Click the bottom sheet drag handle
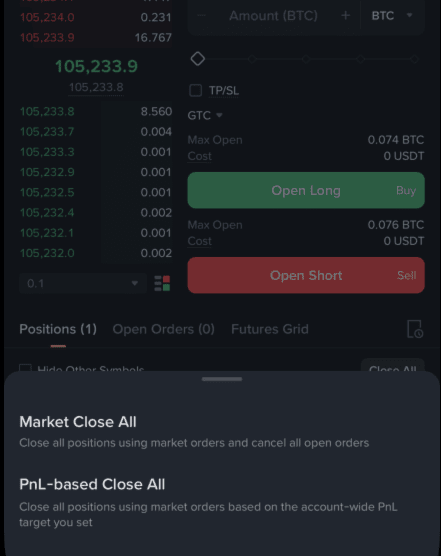The height and width of the screenshot is (556, 441). [222, 379]
